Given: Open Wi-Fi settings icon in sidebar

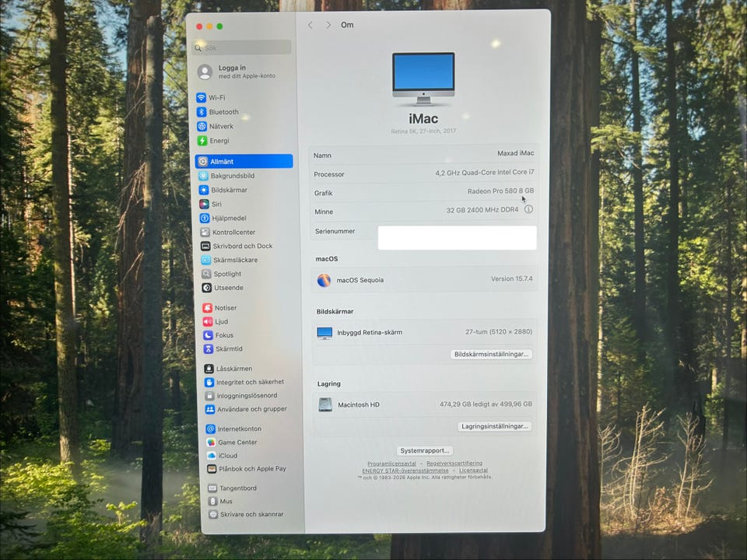Looking at the screenshot, I should pos(201,98).
